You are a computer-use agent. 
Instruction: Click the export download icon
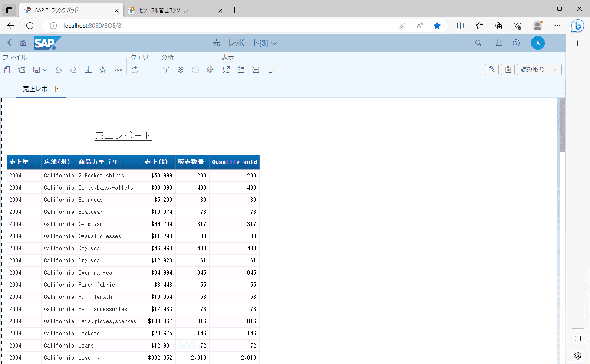pos(88,70)
